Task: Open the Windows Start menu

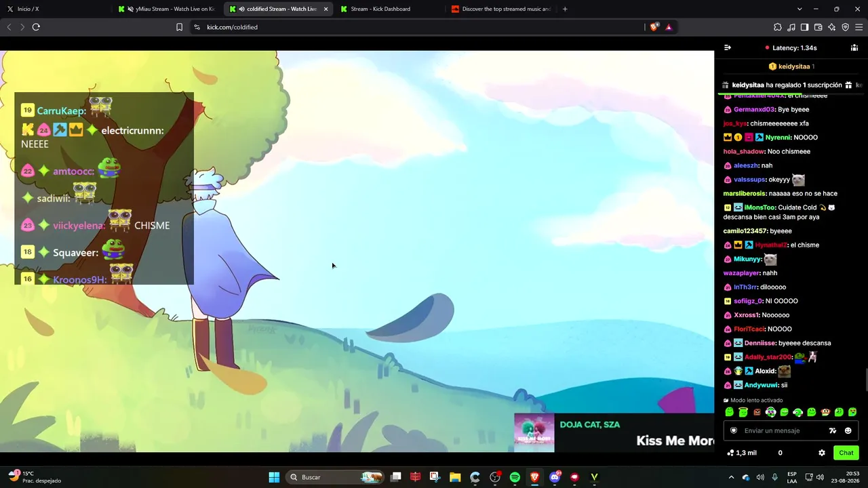Action: click(x=274, y=477)
